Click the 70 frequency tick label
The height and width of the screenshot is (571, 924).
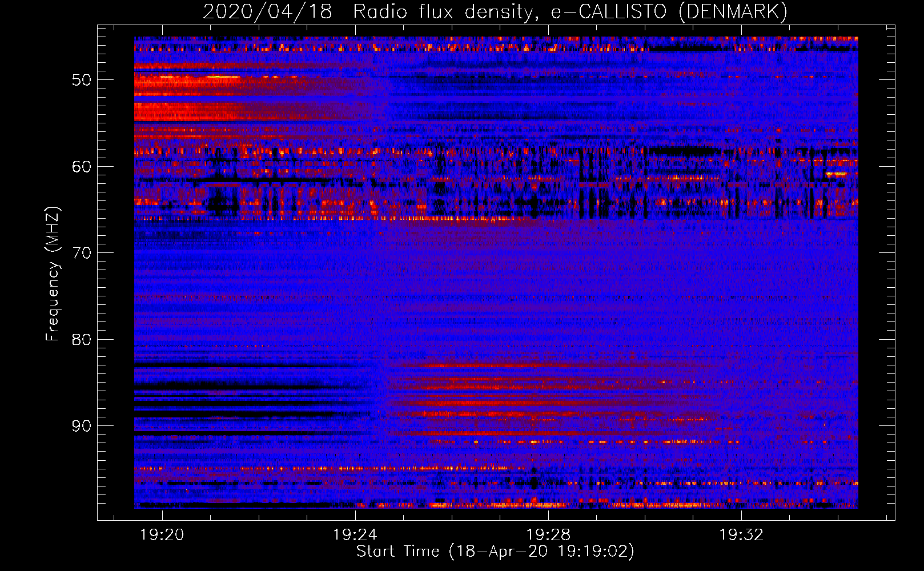82,253
